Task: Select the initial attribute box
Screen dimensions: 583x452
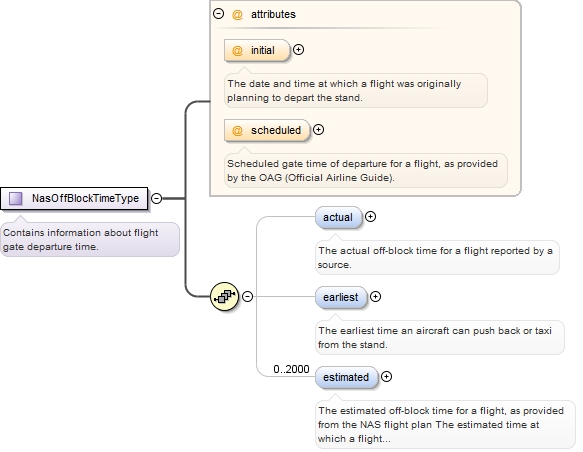Action: [257, 50]
